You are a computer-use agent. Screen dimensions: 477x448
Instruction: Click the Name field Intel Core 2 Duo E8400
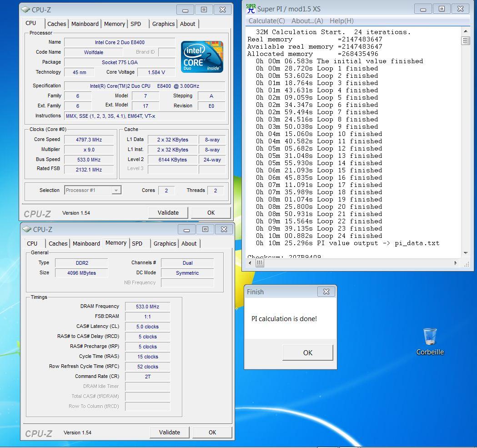coord(120,42)
